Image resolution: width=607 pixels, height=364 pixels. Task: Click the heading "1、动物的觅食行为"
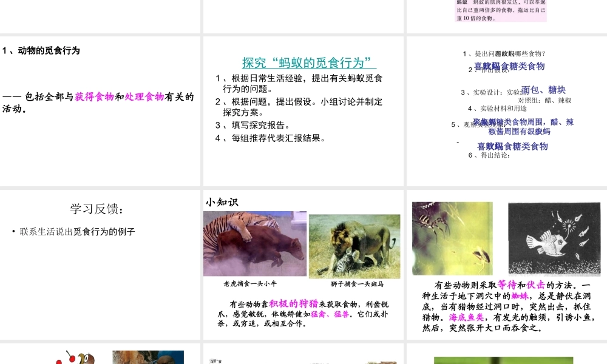(41, 51)
